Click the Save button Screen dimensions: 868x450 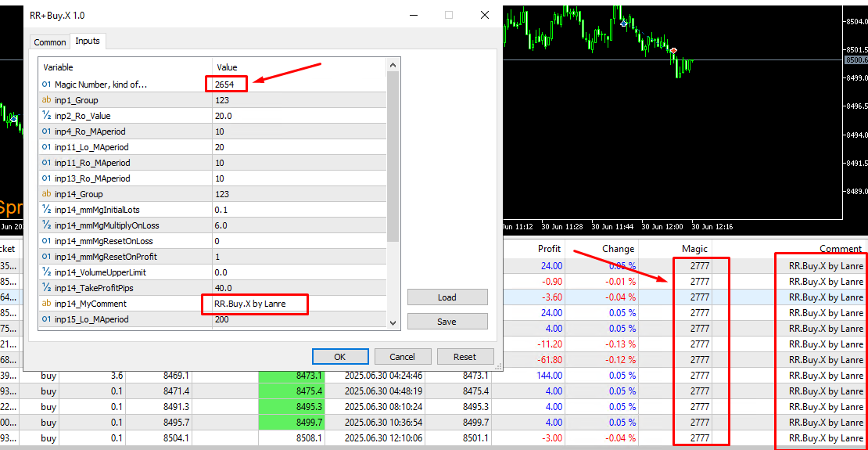point(447,322)
